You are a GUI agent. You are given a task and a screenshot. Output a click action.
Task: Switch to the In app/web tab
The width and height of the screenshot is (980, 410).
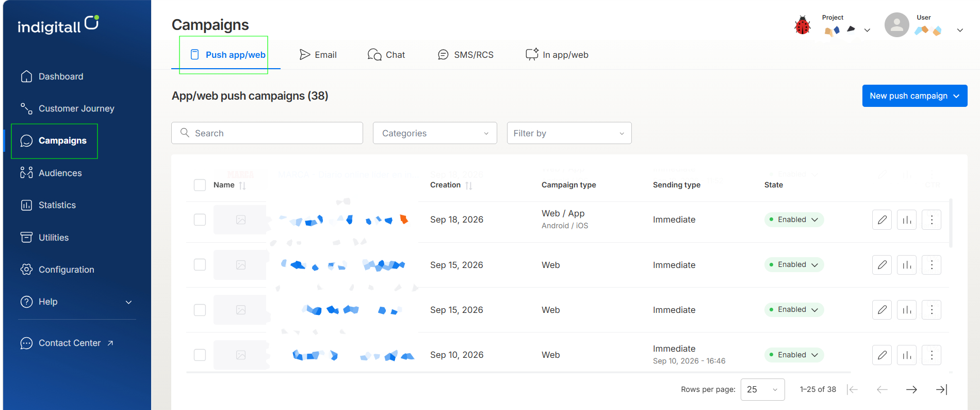pos(557,55)
